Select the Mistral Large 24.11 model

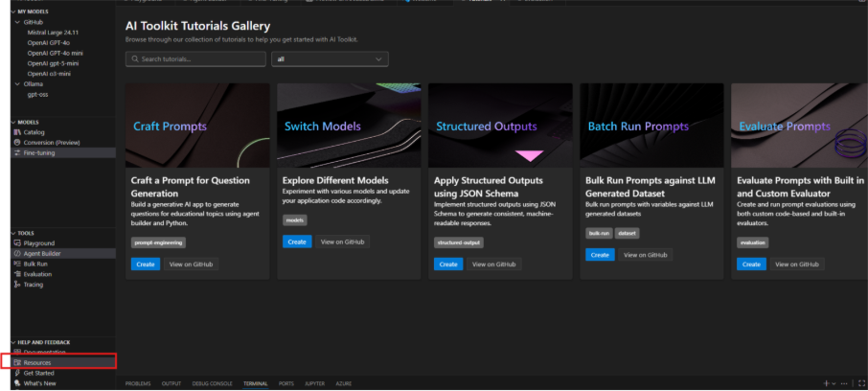click(x=53, y=33)
